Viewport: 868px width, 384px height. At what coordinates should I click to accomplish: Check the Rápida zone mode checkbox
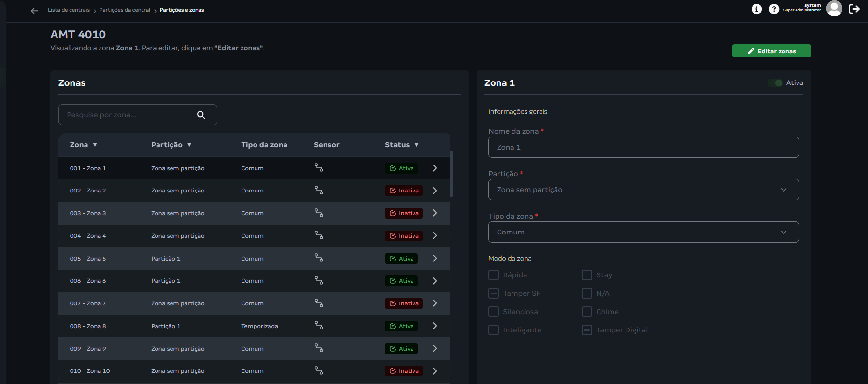click(x=494, y=275)
